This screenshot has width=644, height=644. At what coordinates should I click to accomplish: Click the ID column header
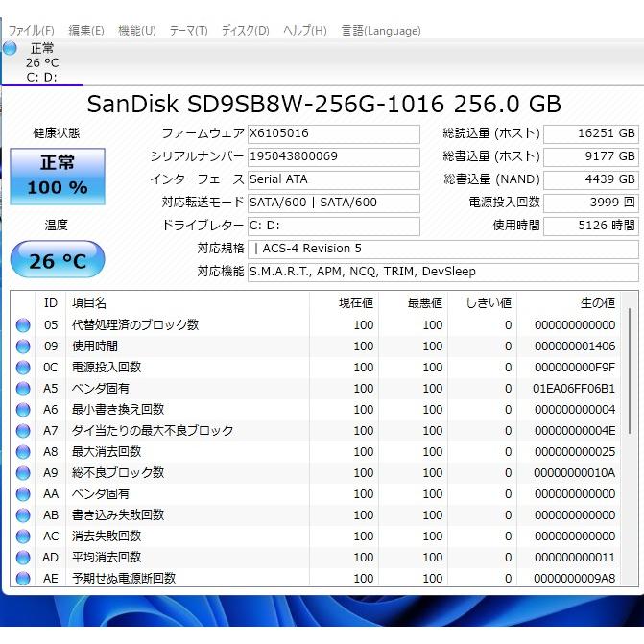click(x=51, y=303)
